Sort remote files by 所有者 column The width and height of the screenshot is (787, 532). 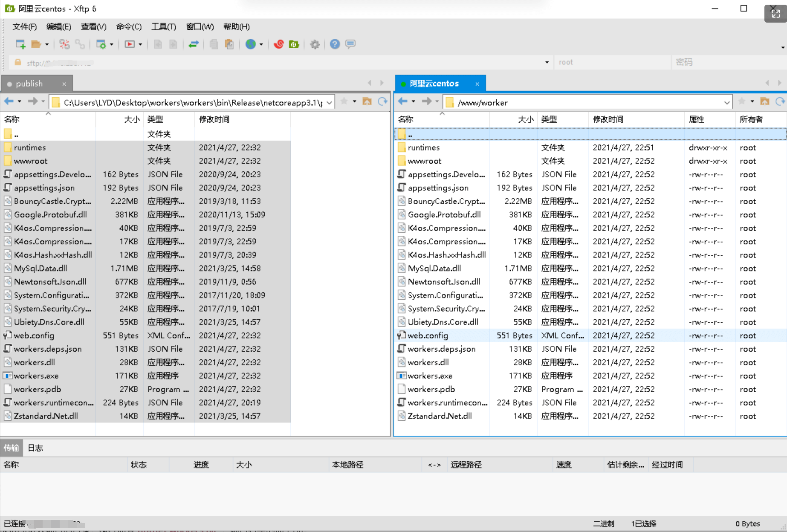click(761, 119)
